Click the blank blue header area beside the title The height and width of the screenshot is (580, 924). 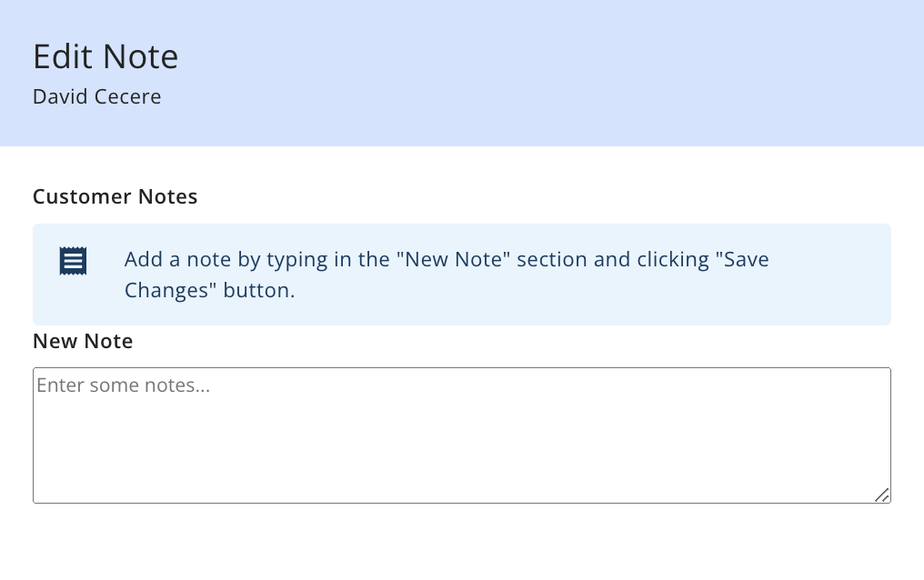[530, 71]
